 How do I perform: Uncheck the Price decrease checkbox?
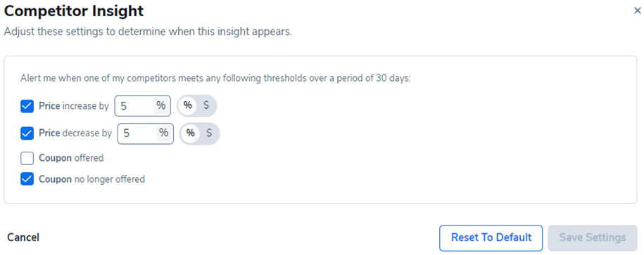[x=27, y=133]
